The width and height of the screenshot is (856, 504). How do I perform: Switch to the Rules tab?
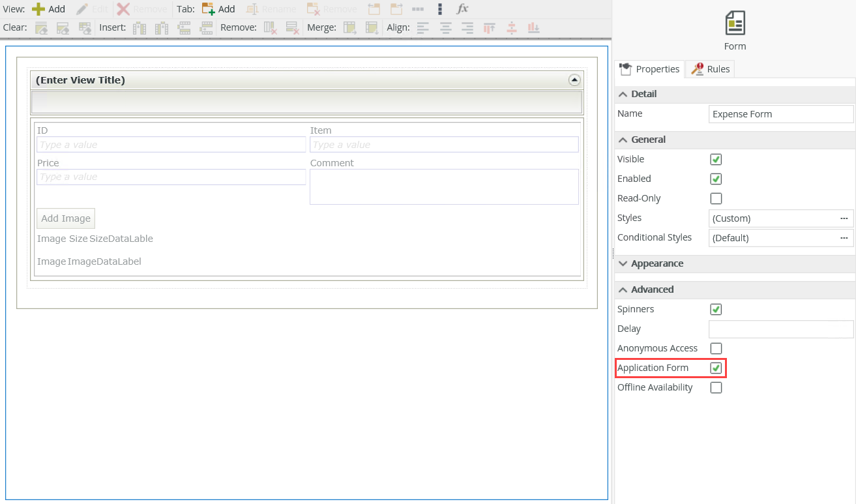pos(711,69)
